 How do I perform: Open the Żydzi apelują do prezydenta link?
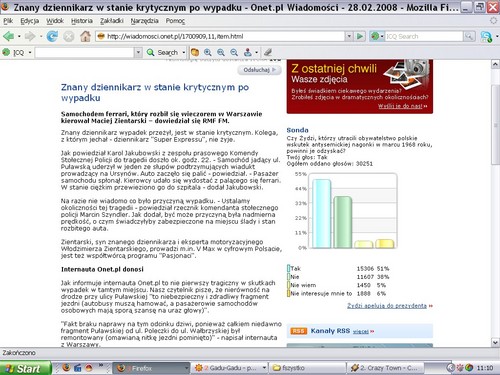point(387,306)
